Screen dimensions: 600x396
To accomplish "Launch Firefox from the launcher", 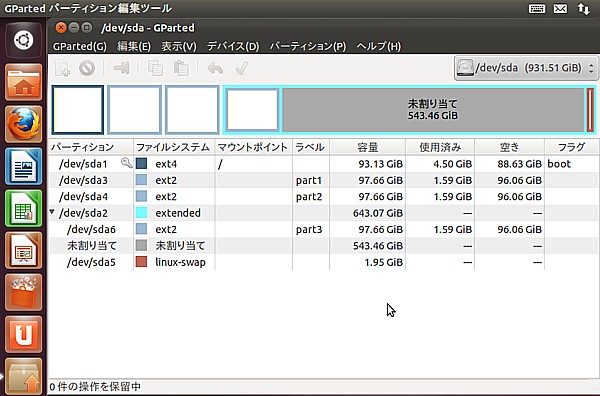I will point(23,124).
